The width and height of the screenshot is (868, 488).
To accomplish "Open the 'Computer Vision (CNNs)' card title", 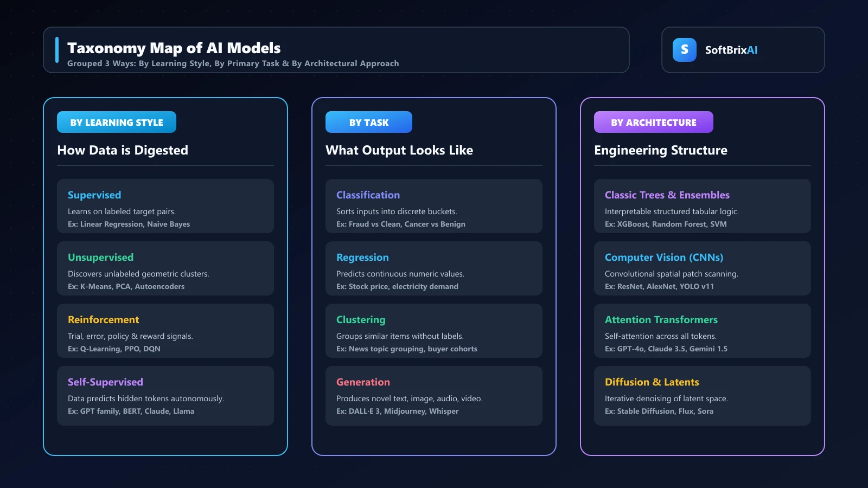I will 664,258.
